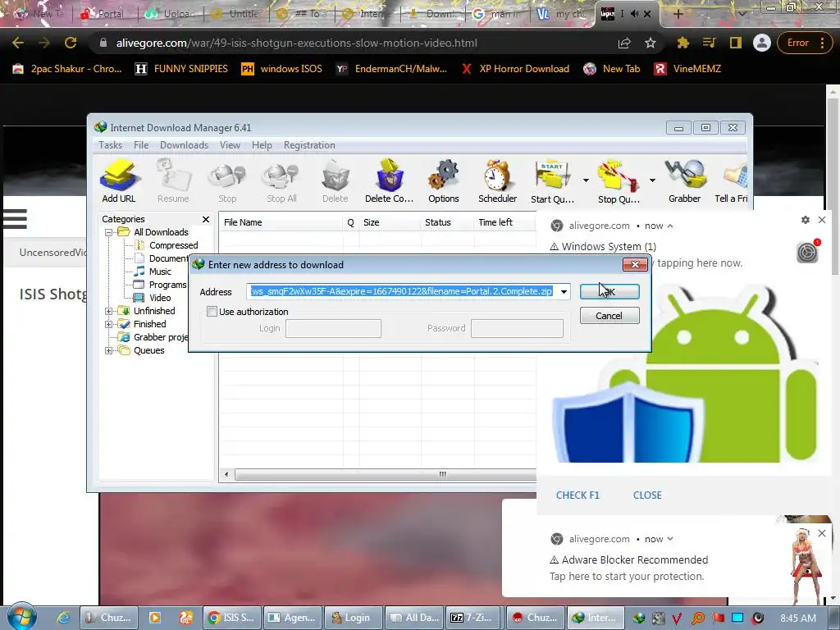
Task: Open Chrome side panel icon
Action: coord(736,43)
